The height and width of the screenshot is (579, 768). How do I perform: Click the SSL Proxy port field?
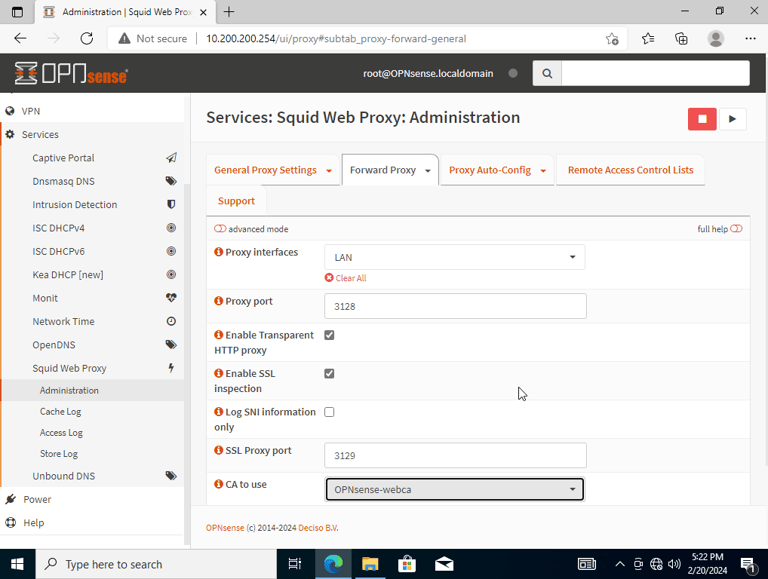[x=455, y=456]
